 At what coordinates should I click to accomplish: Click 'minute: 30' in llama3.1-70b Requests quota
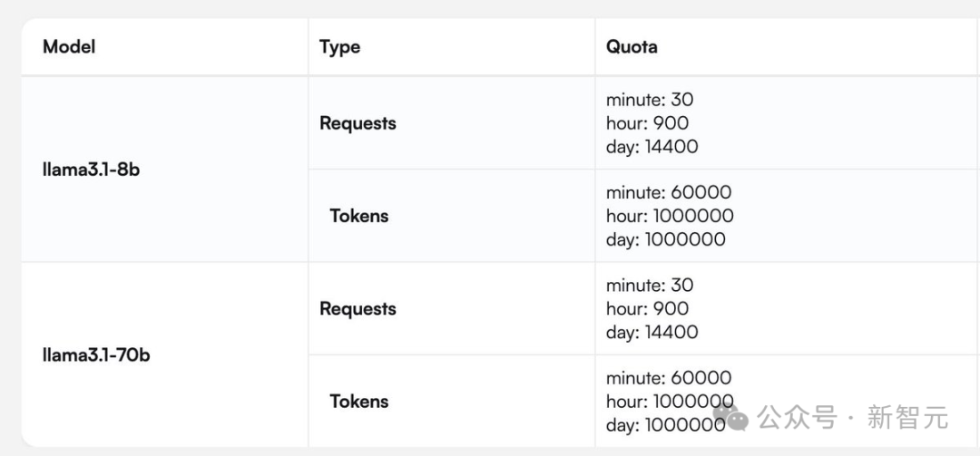pos(650,285)
